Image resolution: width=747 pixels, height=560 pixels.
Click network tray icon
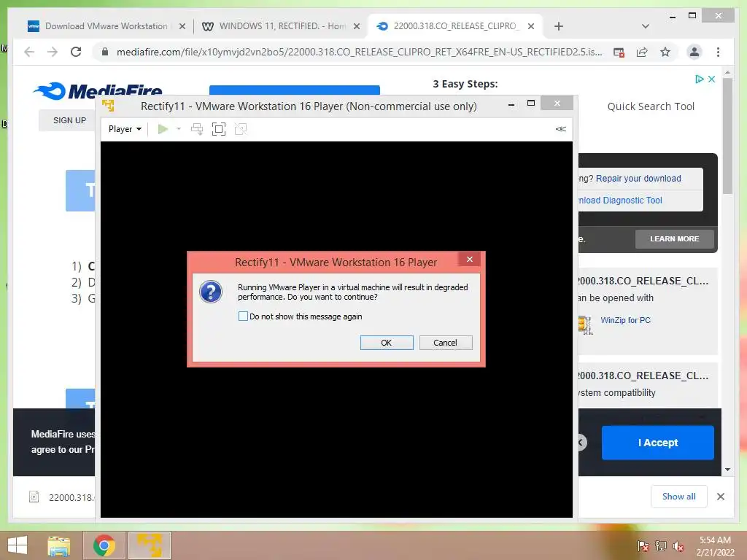(x=660, y=546)
